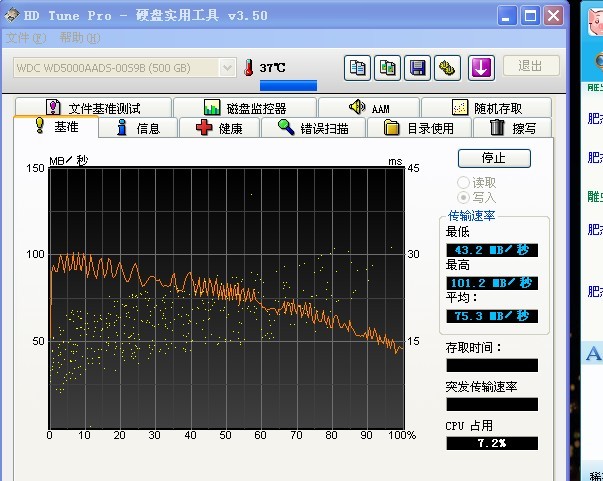Click the save floppy disk icon
Viewport: 603px width, 481px height.
[x=417, y=67]
